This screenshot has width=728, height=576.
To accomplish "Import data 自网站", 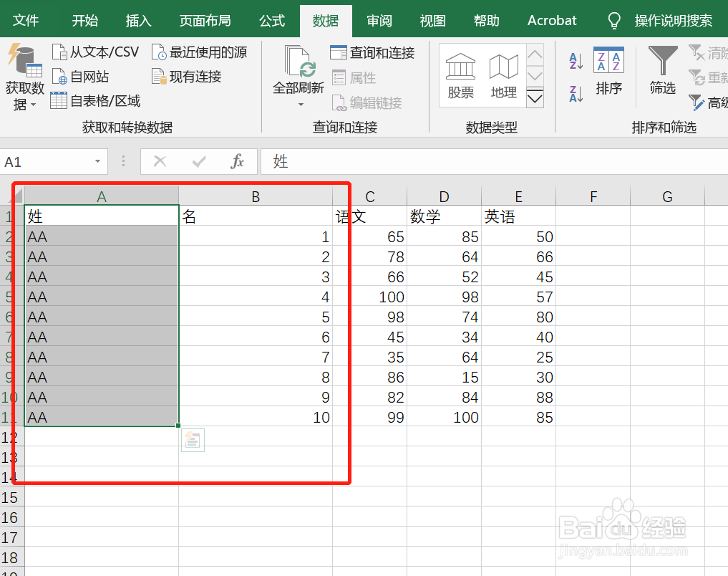I will coord(80,77).
